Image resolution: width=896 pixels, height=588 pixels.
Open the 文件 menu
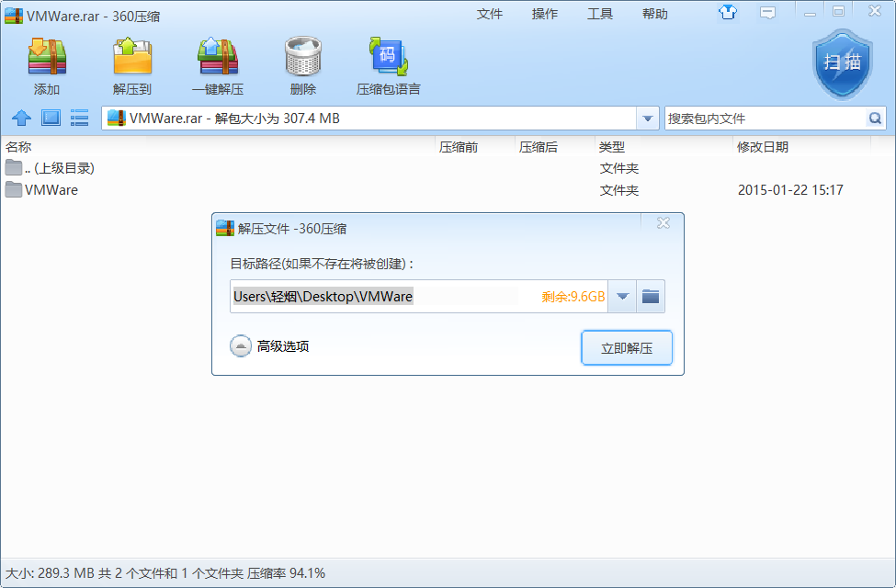pyautogui.click(x=490, y=14)
